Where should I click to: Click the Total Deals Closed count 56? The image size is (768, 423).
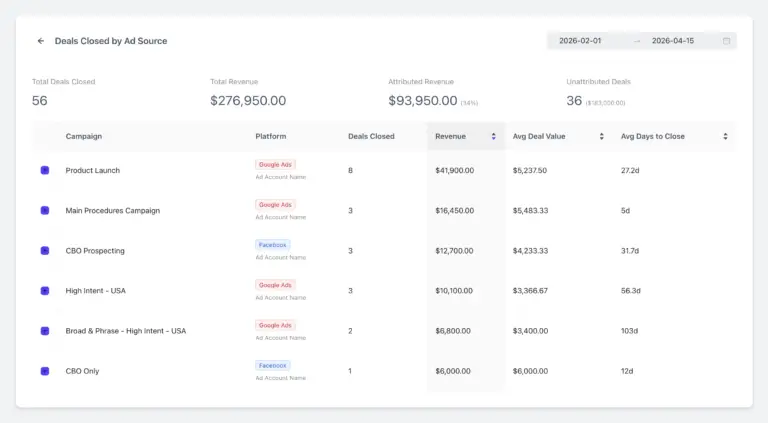40,101
